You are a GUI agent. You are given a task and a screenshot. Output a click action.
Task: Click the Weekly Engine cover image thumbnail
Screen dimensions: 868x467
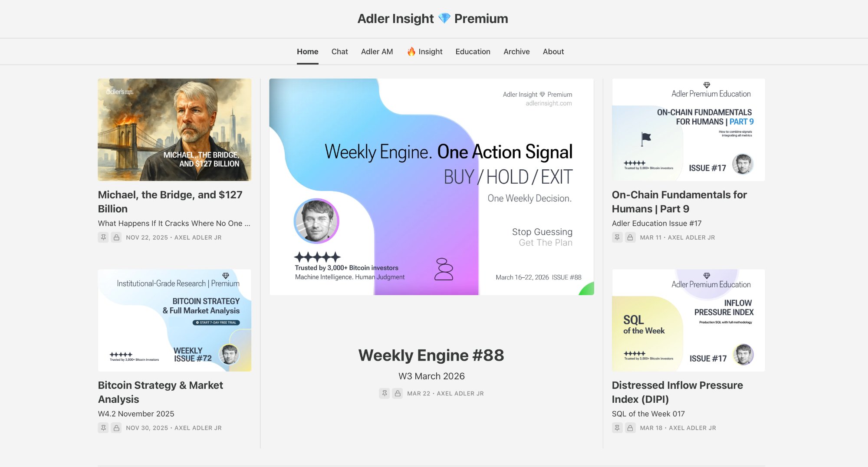[431, 187]
